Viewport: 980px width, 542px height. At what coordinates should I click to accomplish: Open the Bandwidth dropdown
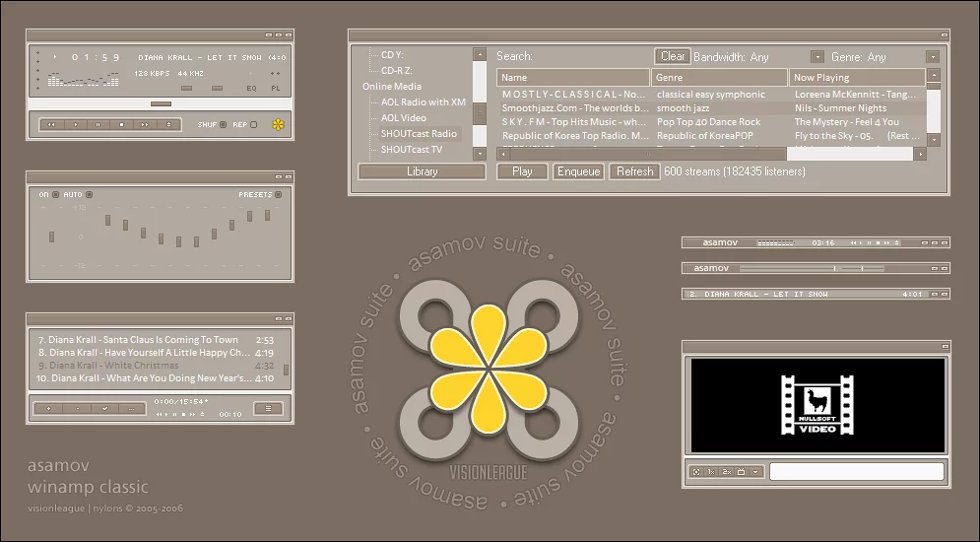pyautogui.click(x=817, y=57)
